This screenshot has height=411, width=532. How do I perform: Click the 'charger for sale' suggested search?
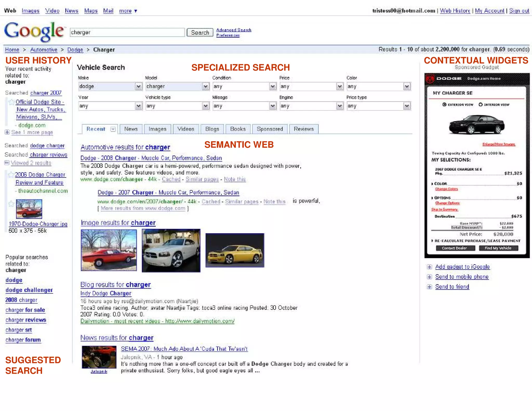(x=25, y=310)
